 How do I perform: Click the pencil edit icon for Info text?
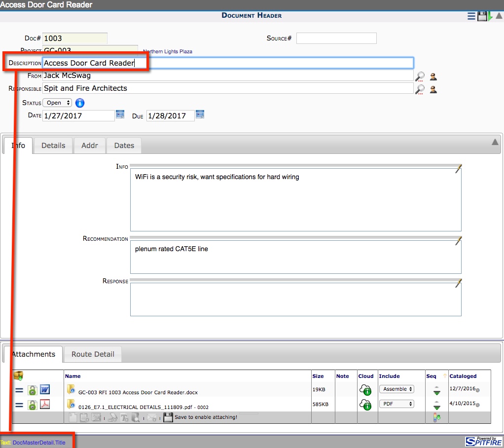coord(458,169)
